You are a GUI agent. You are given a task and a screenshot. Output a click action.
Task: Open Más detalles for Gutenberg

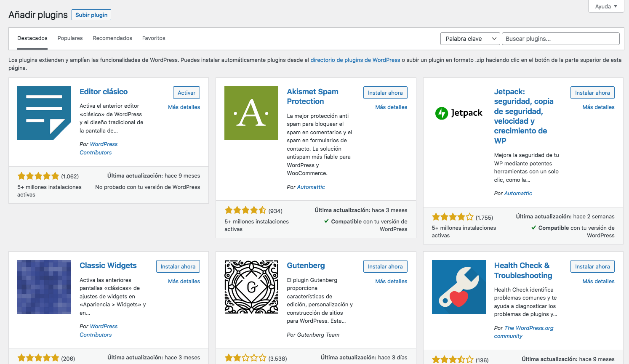[x=391, y=281]
